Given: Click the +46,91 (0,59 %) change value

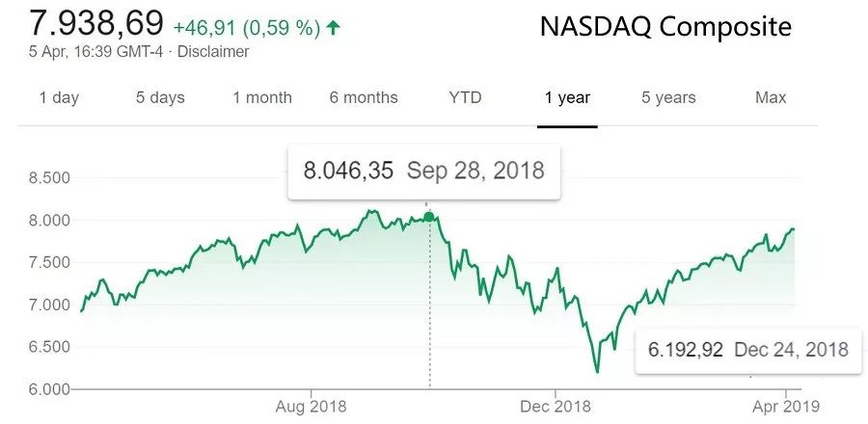Looking at the screenshot, I should pos(247,28).
